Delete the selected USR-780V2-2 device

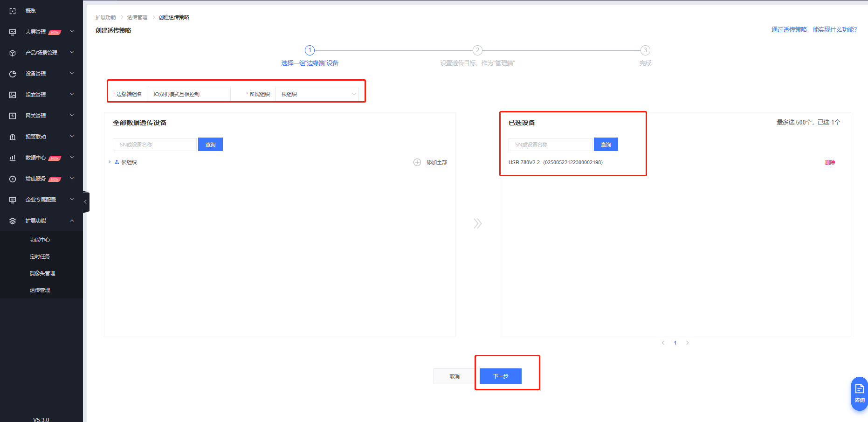pyautogui.click(x=830, y=162)
